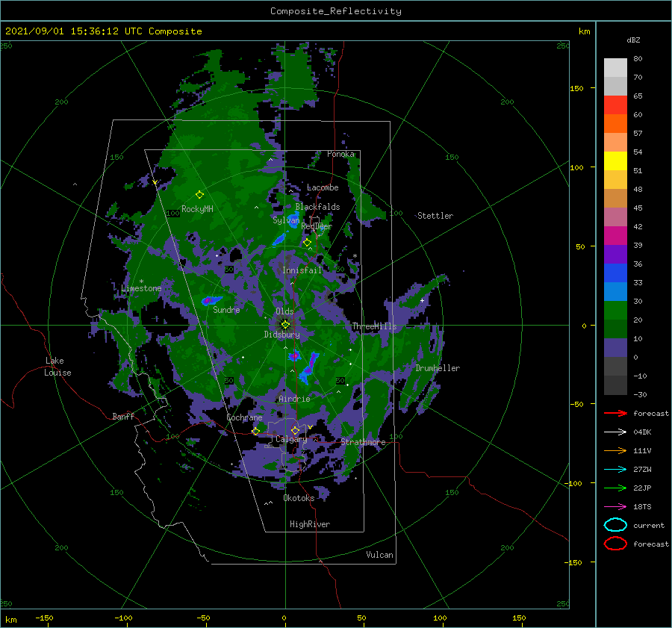672x628 pixels.
Task: Click the dBZ legend heading
Action: [x=633, y=40]
